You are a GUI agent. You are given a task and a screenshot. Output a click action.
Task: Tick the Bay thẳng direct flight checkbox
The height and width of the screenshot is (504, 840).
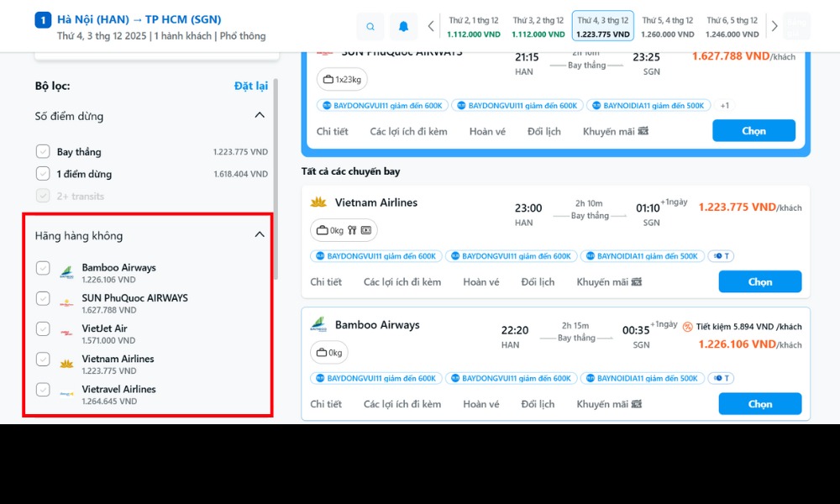point(43,152)
